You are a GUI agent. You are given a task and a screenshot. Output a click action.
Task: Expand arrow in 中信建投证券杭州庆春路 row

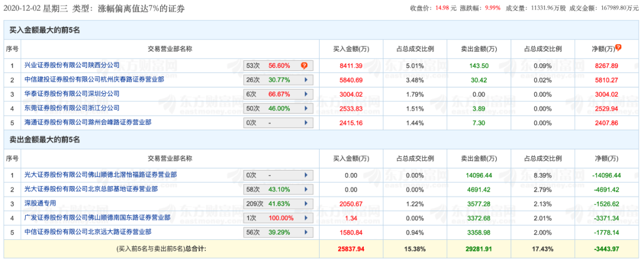(306, 80)
